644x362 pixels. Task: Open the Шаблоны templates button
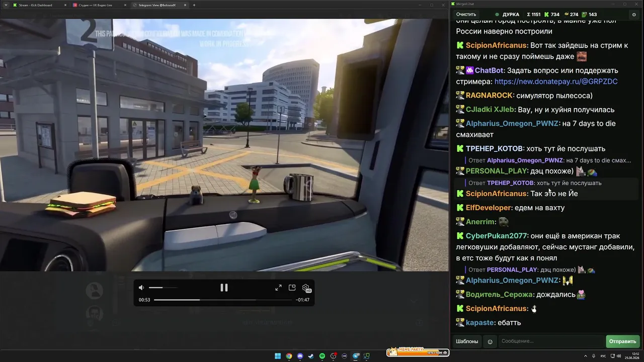467,341
